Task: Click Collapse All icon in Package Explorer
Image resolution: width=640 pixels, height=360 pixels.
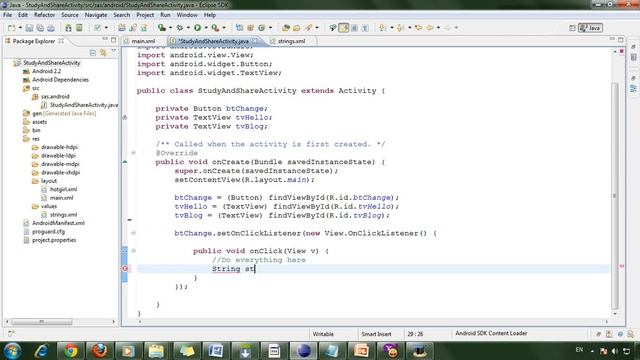Action: [x=93, y=53]
